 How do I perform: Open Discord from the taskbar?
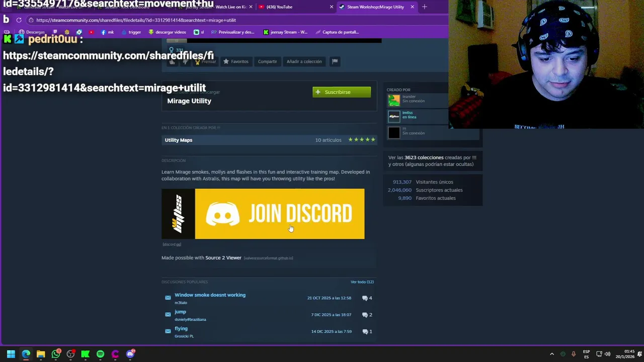(130, 354)
